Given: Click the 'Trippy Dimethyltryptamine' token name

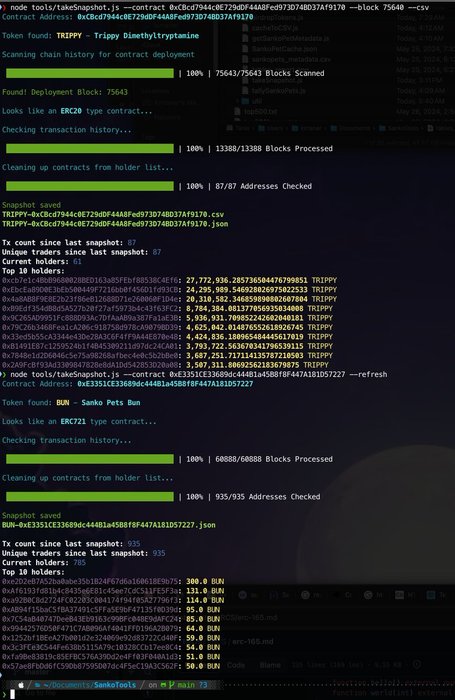Looking at the screenshot, I should click(x=146, y=36).
